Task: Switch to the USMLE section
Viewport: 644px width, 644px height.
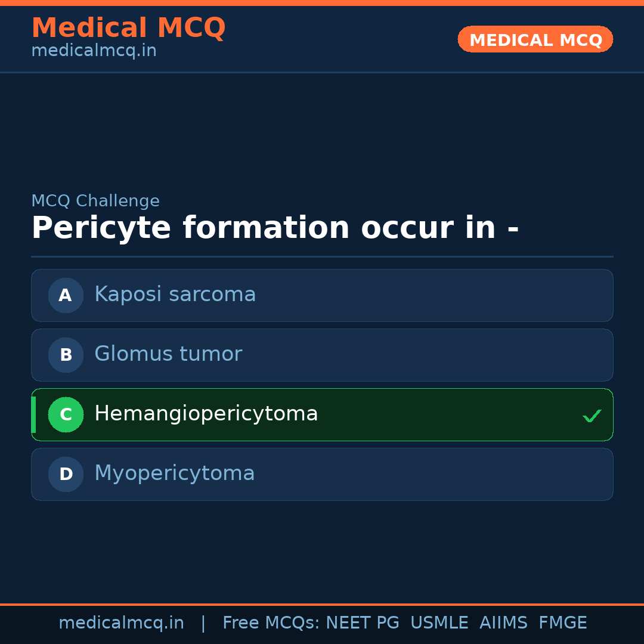Action: (x=439, y=623)
